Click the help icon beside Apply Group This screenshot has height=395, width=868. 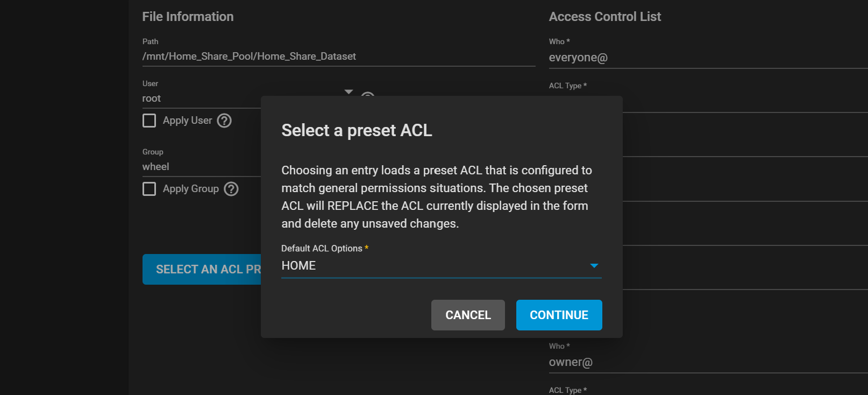coord(231,189)
